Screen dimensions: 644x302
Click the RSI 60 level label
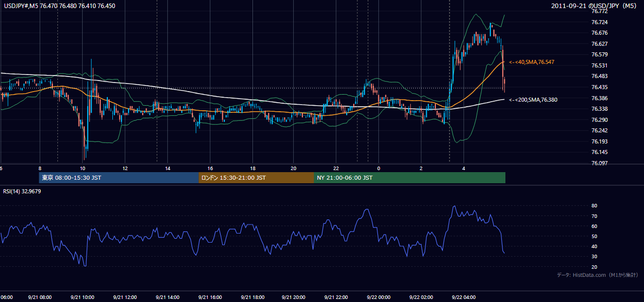(x=594, y=226)
